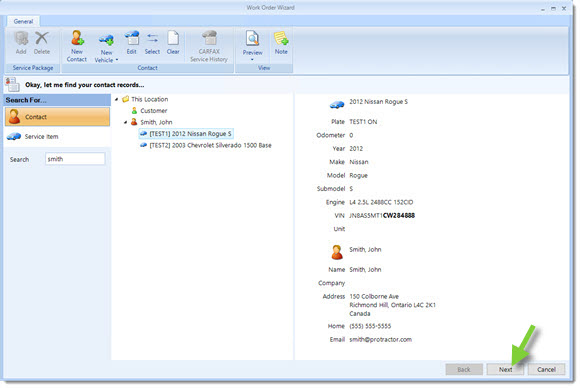Click the address 150 Colborne Ave
The image size is (580, 388).
click(x=374, y=297)
